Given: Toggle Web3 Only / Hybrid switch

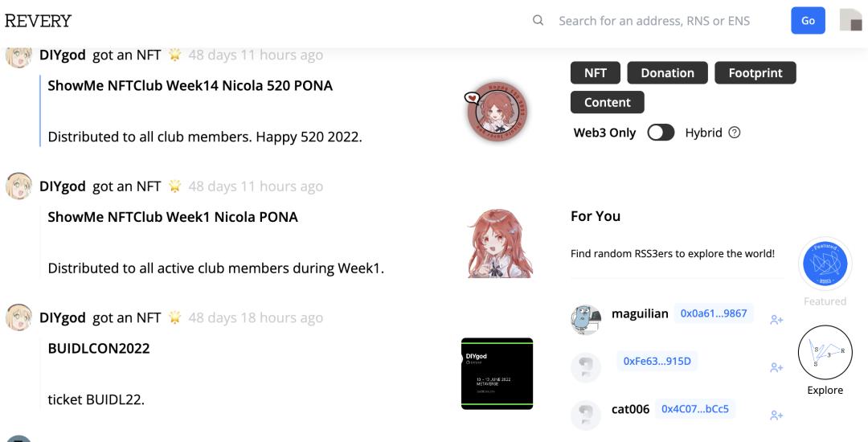Looking at the screenshot, I should (661, 133).
